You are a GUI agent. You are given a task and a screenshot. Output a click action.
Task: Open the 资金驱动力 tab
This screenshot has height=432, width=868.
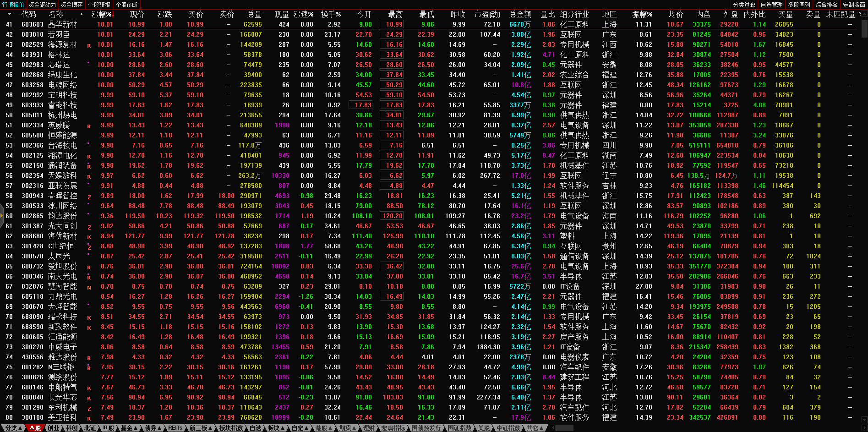coord(42,5)
